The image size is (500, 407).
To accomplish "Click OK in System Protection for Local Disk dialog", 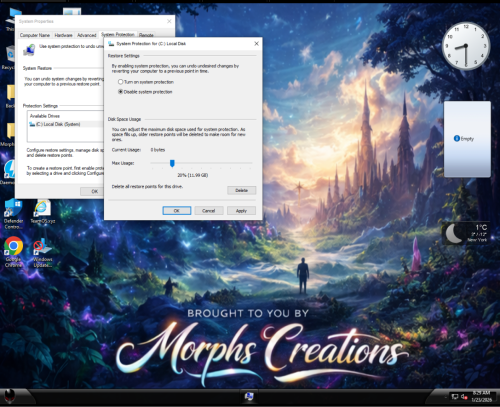I will (x=177, y=211).
